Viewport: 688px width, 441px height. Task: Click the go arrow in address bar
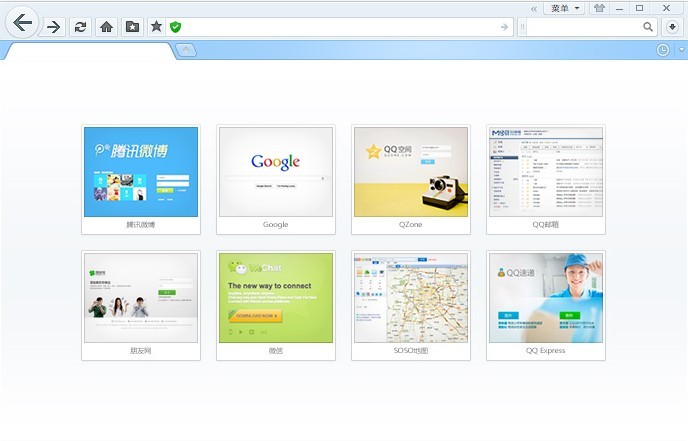pos(504,27)
